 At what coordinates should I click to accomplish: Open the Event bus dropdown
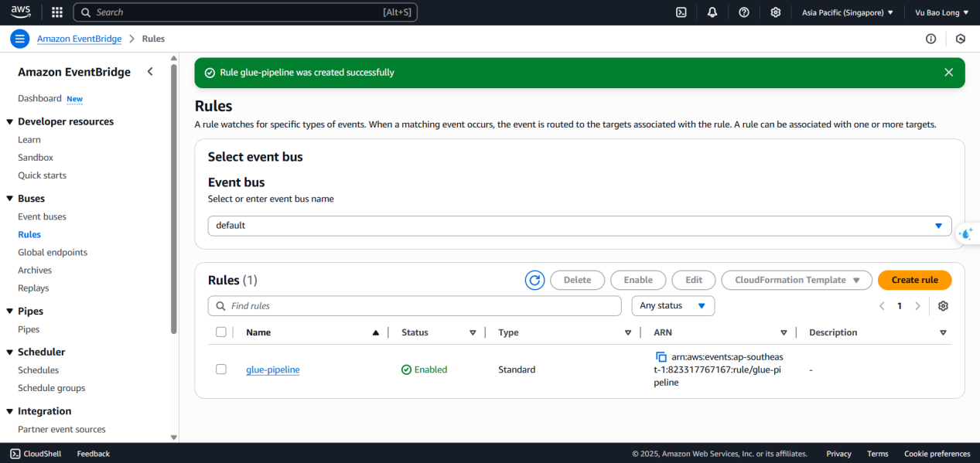(x=580, y=226)
